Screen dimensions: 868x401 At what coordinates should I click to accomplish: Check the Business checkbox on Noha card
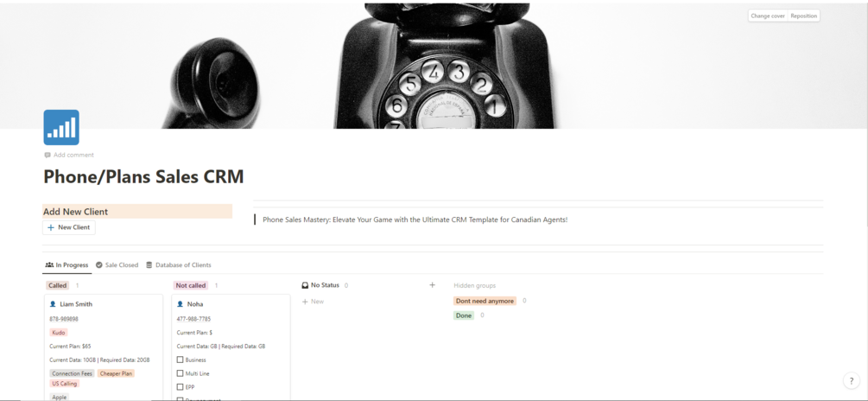(180, 360)
